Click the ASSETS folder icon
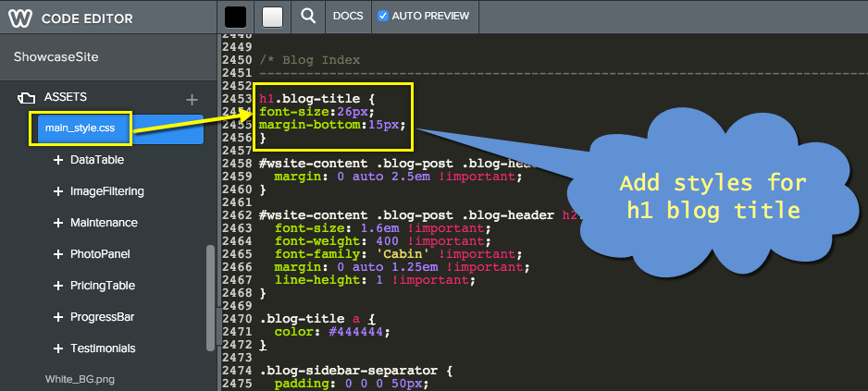The image size is (868, 391). [x=26, y=97]
